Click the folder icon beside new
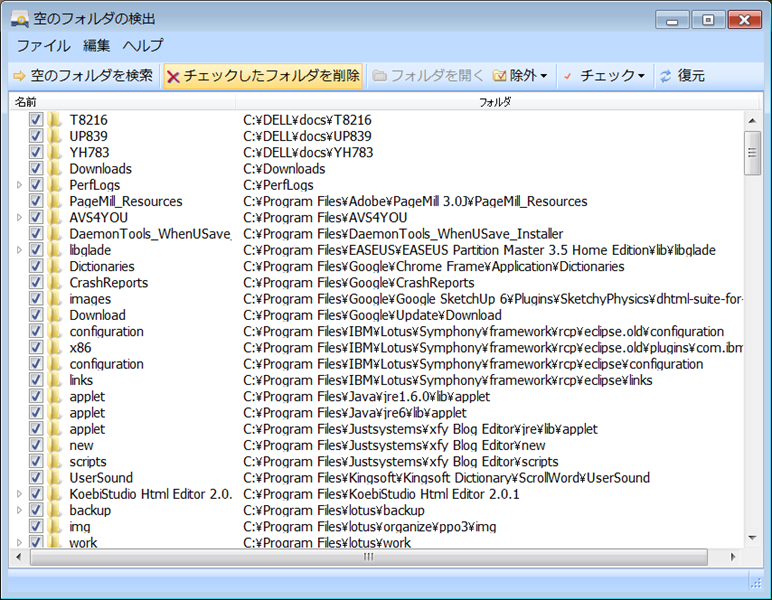Viewport: 772px width, 600px height. point(55,444)
